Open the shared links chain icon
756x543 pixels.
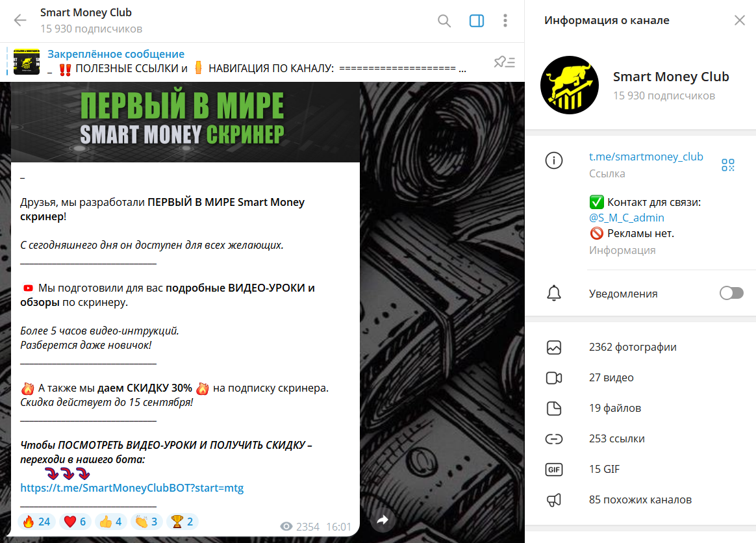pos(553,439)
